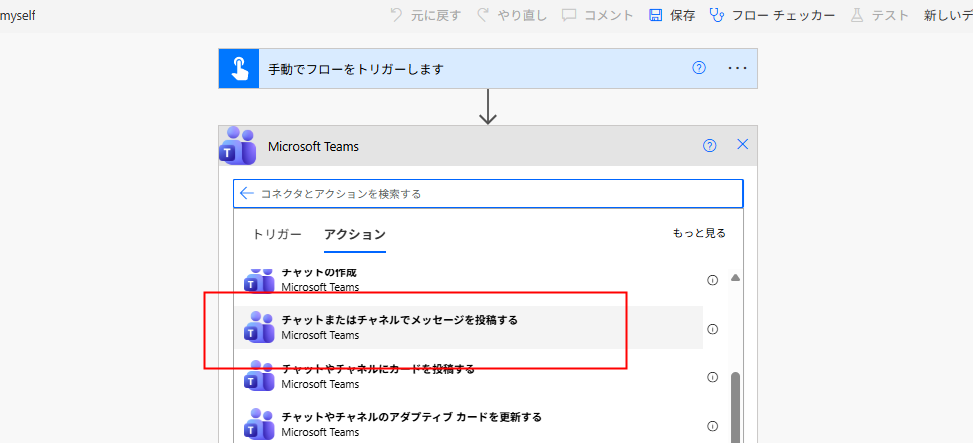Click the redo (やり直し) toolbar button

pos(511,16)
